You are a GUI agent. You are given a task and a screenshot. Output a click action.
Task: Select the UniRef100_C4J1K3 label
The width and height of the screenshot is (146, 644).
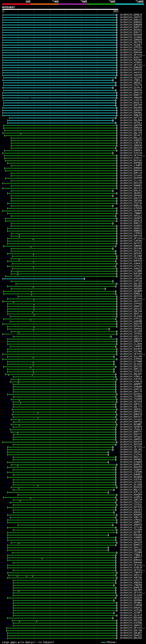131,419
